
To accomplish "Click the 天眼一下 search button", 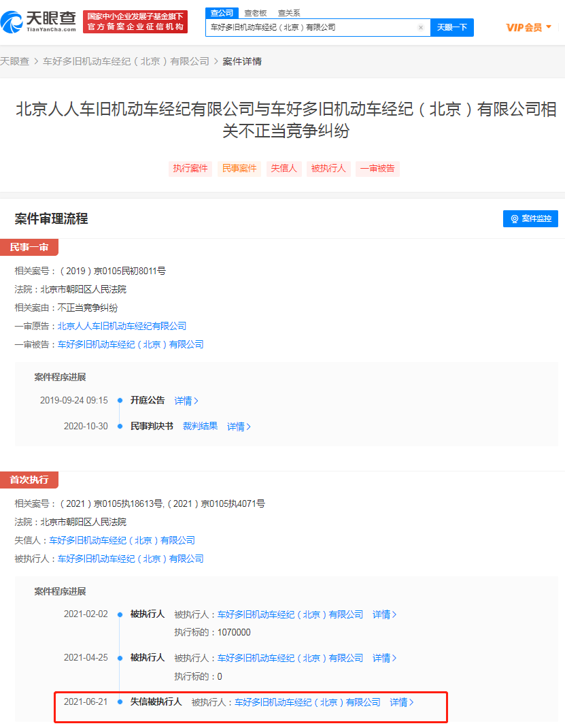I will point(452,27).
